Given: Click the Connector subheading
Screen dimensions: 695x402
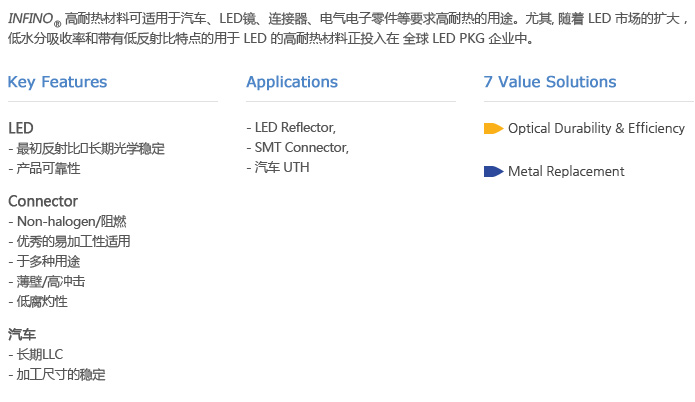Looking at the screenshot, I should [x=43, y=201].
